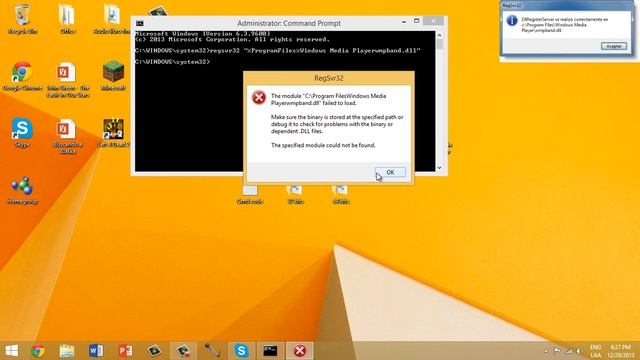Screen dimensions: 640x360
Task: Select the Homegroup desktop icon
Action: (22, 190)
